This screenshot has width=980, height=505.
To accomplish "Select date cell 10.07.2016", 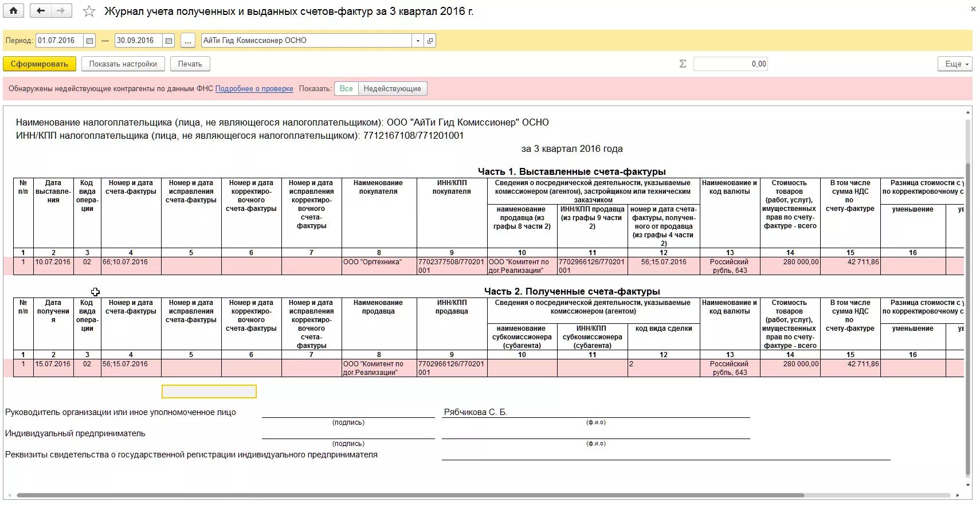I will coord(53,266).
